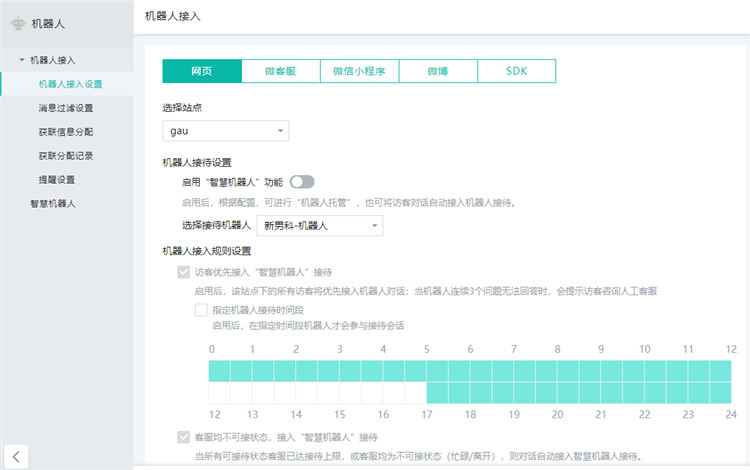Screen dimensions: 750x470
Task: Switch to the 网页 tab
Action: (x=202, y=71)
